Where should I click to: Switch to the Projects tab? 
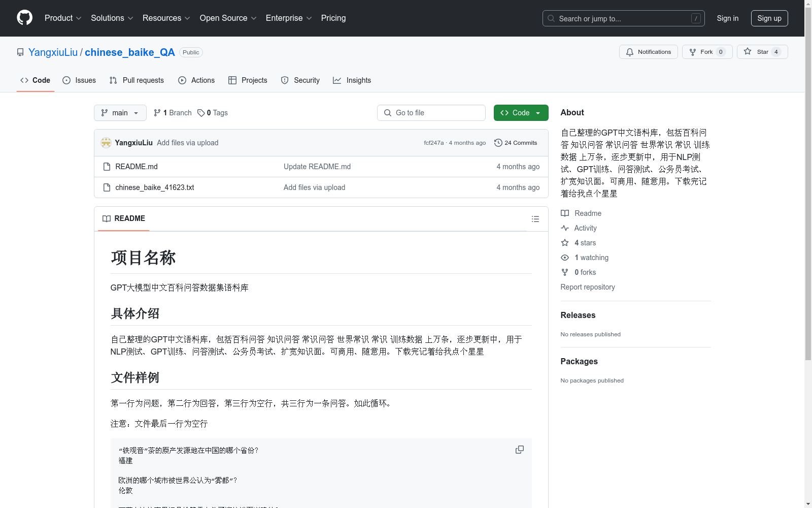click(x=248, y=80)
